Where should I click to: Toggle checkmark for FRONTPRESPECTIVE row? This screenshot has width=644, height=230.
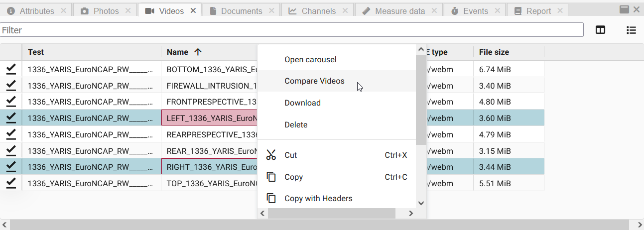tap(11, 102)
